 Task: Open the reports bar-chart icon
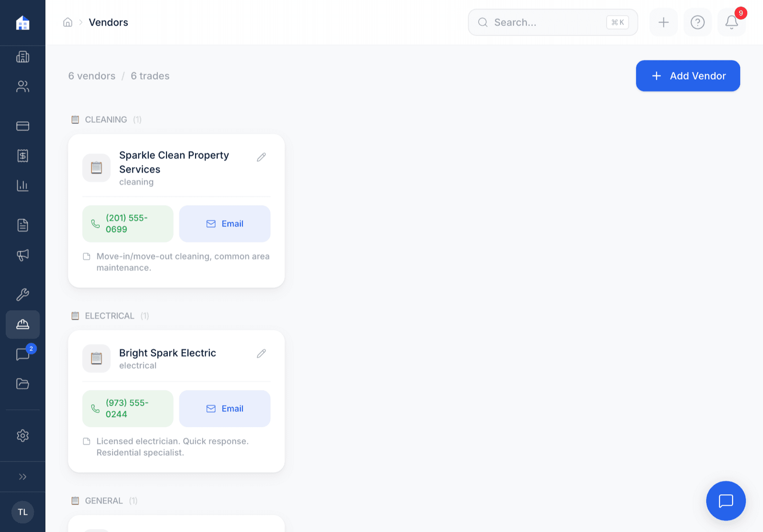(22, 185)
